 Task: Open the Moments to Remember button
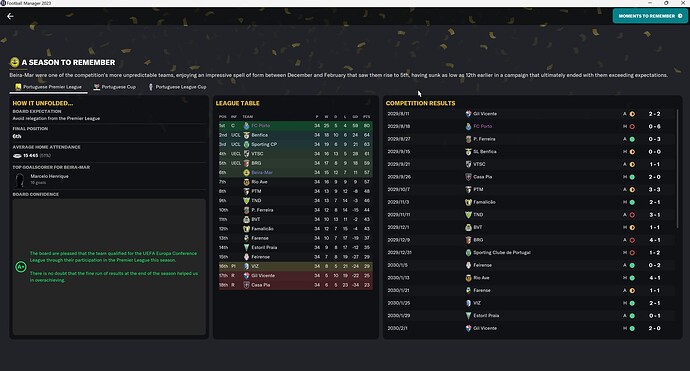tap(650, 16)
